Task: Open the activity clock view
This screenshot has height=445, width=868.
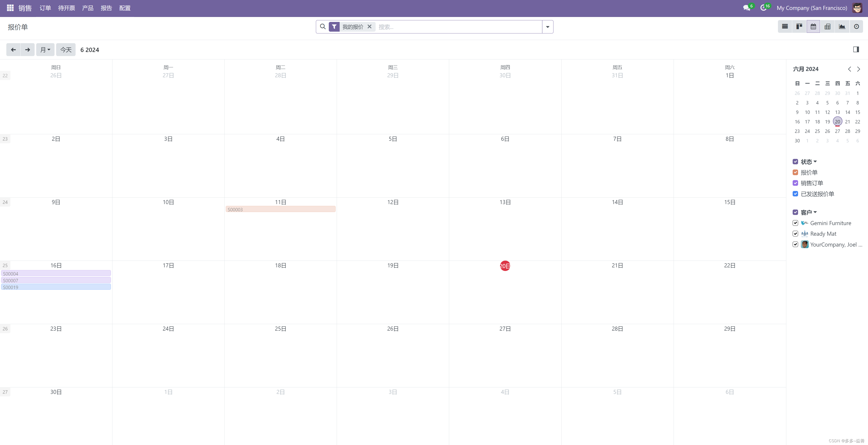Action: (856, 27)
